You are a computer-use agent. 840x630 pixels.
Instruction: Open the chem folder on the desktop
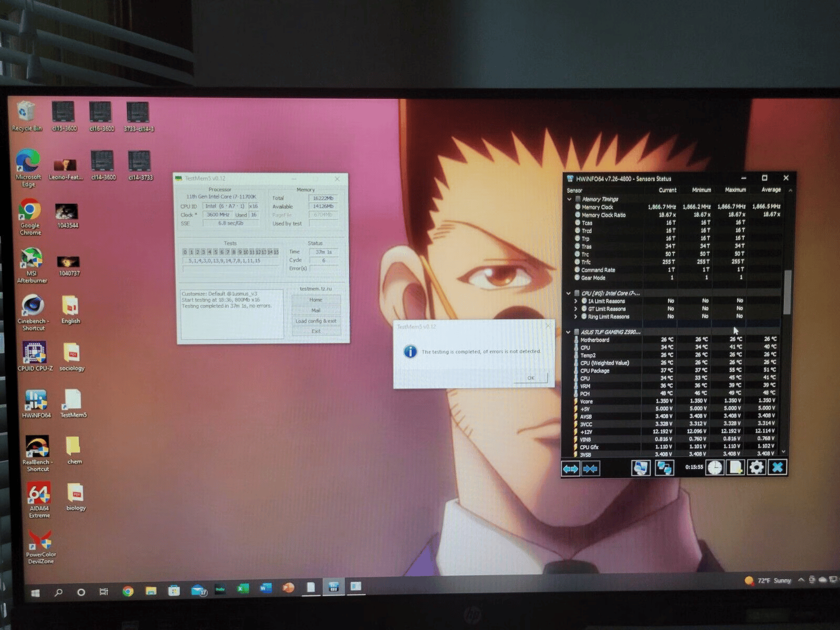point(74,450)
